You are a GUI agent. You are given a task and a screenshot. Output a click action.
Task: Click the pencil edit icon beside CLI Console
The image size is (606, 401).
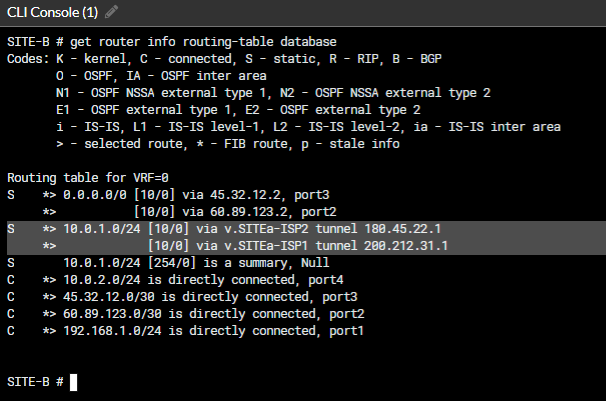click(111, 11)
